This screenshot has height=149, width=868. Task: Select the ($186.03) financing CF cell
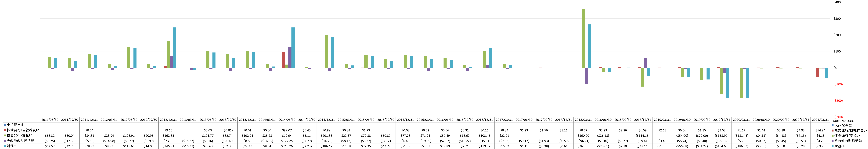tap(741, 146)
